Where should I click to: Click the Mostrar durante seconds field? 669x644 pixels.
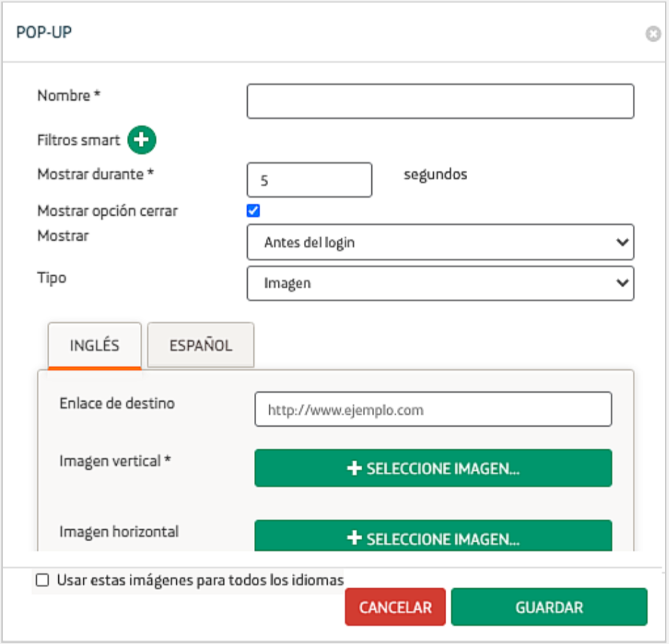click(309, 180)
